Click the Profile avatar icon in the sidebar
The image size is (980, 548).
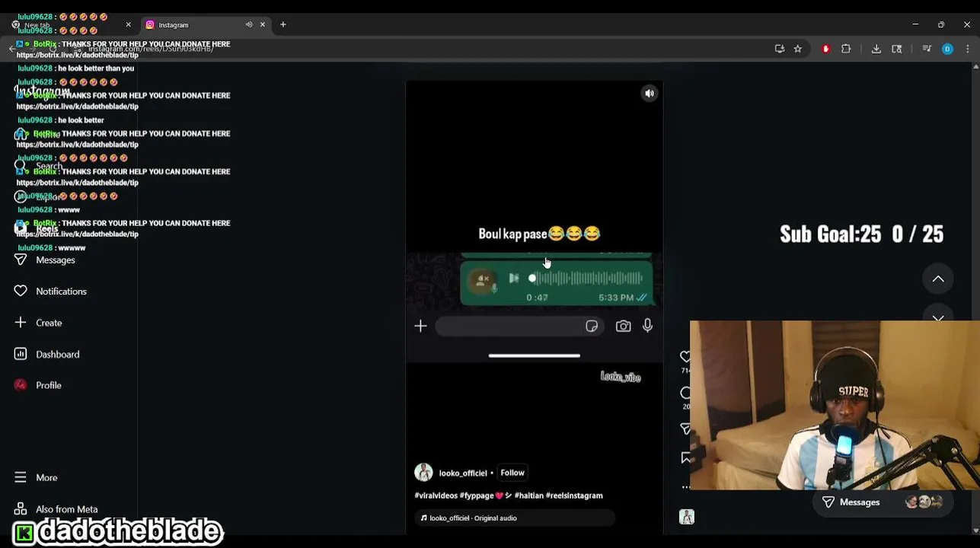pos(21,385)
